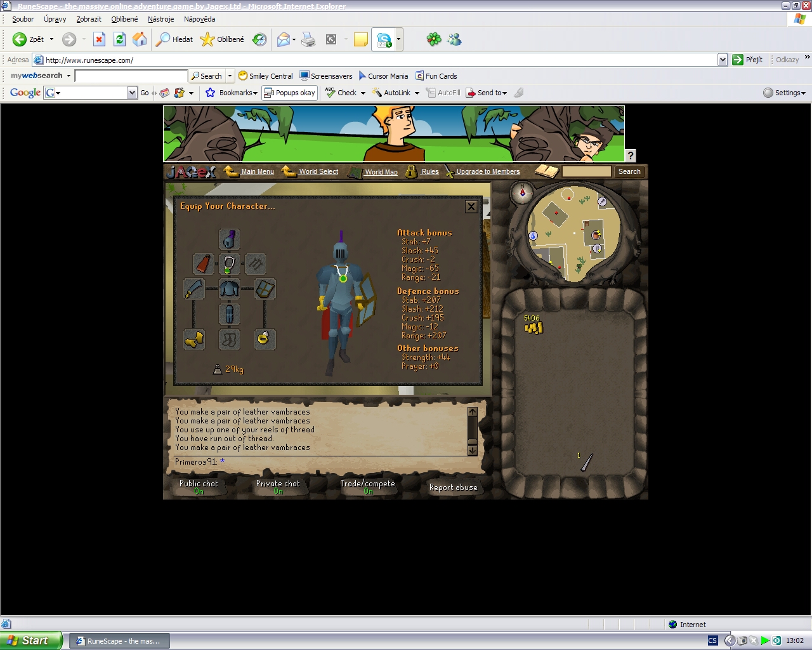The height and width of the screenshot is (650, 812).
Task: Toggle Popups okay button
Action: click(x=289, y=93)
